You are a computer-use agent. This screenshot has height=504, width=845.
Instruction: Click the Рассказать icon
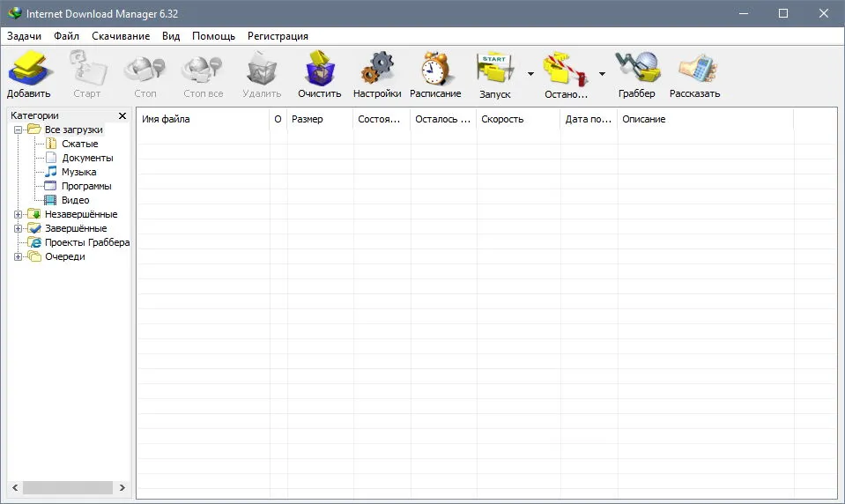[x=697, y=69]
